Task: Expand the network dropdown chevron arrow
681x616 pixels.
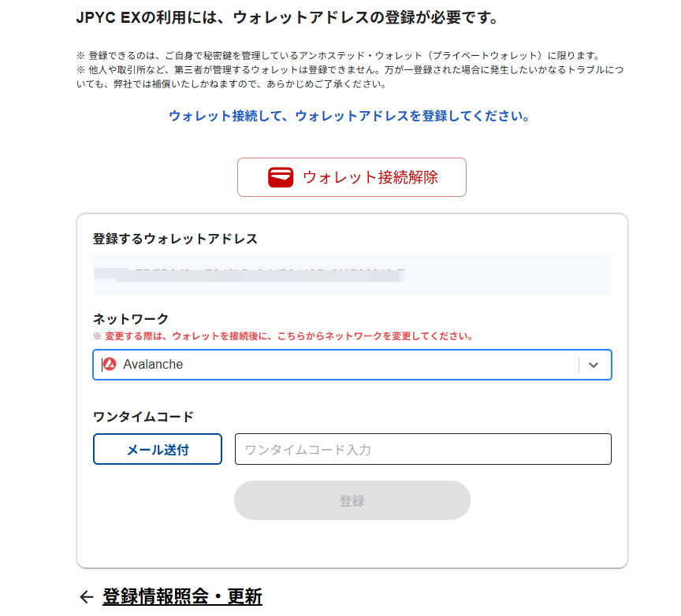Action: point(594,365)
